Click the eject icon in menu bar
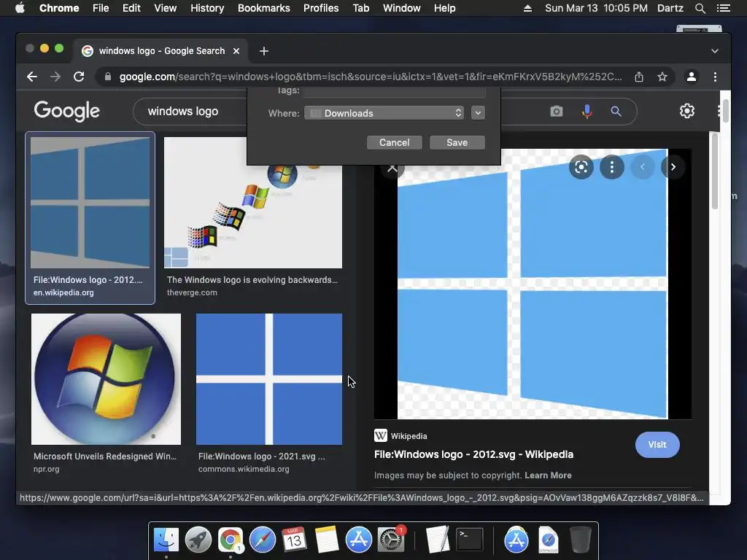The height and width of the screenshot is (560, 747). (x=527, y=8)
